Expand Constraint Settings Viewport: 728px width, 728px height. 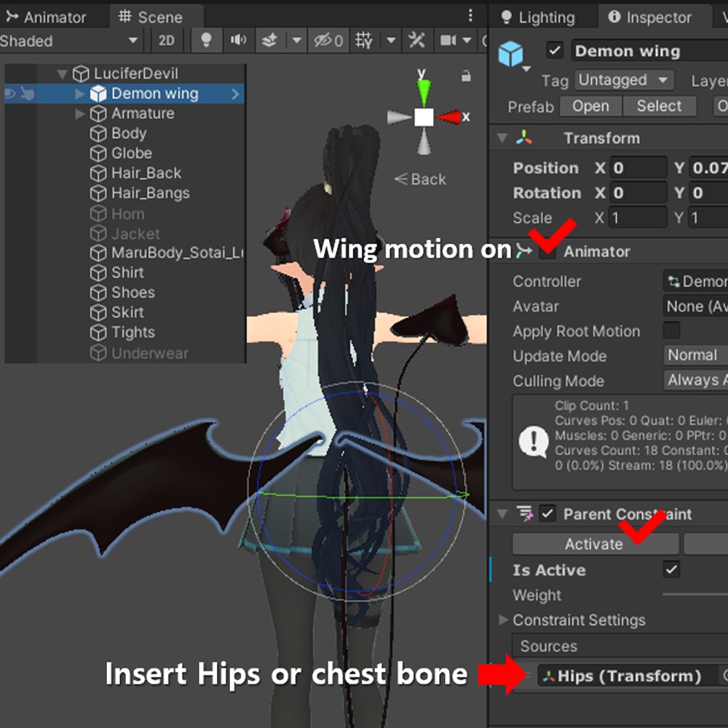[x=503, y=620]
